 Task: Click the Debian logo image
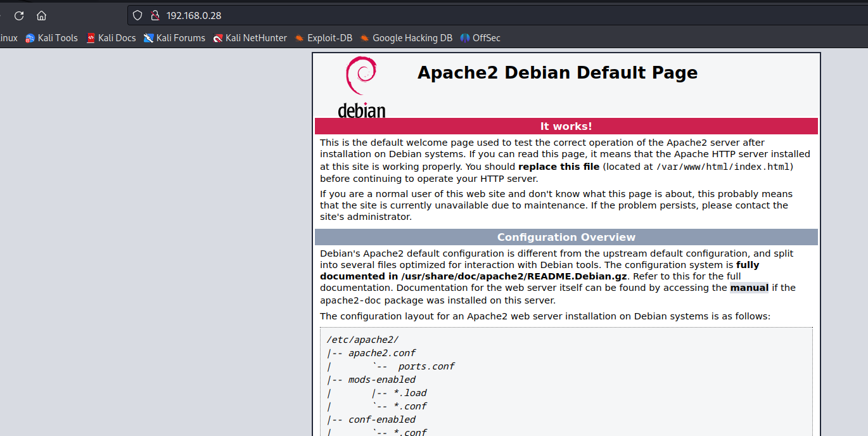tap(361, 87)
